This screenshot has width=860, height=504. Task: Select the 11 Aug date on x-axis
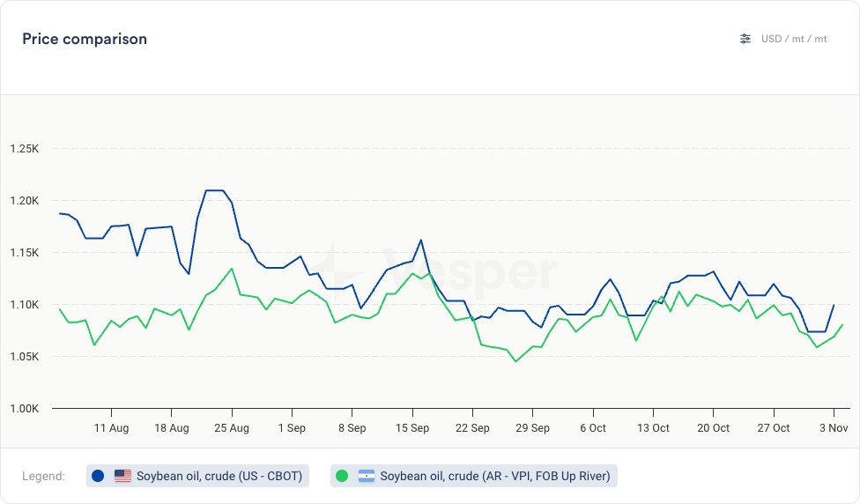click(111, 428)
